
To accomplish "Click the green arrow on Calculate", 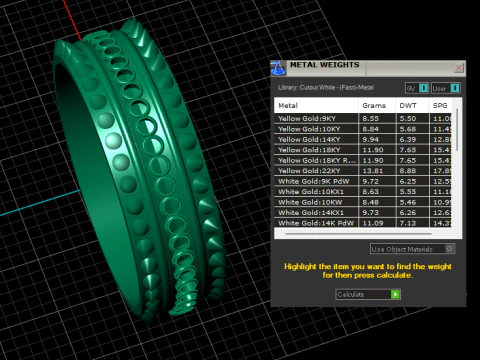I will click(395, 294).
